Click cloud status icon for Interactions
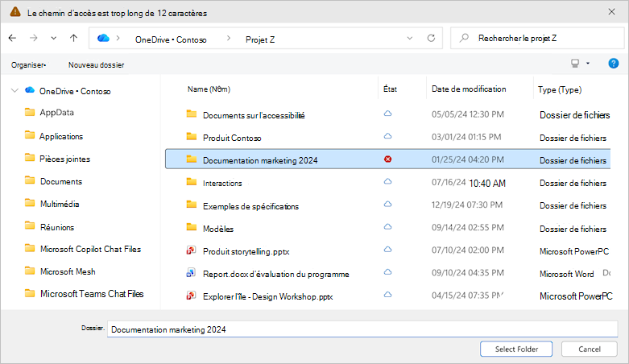 tap(387, 181)
